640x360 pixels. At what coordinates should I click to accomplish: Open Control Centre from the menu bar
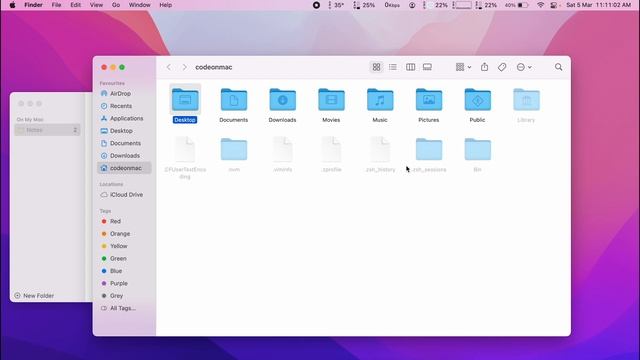tap(553, 5)
